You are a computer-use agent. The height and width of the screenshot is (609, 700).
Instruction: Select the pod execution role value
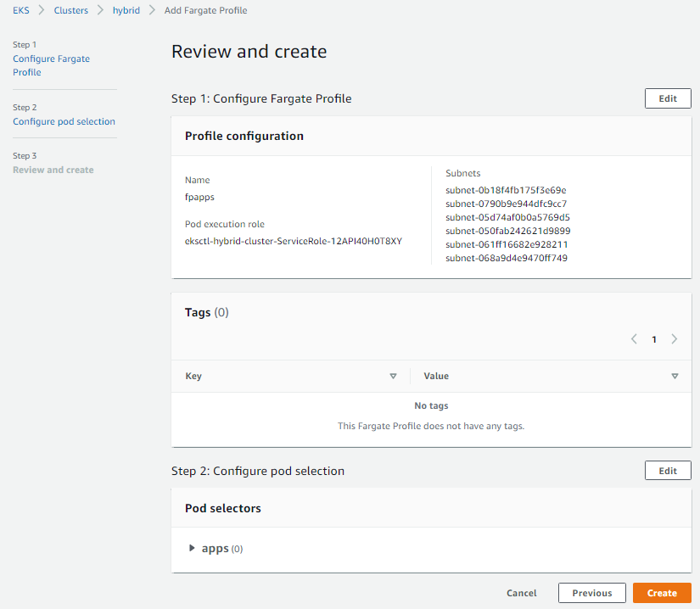pyautogui.click(x=294, y=242)
